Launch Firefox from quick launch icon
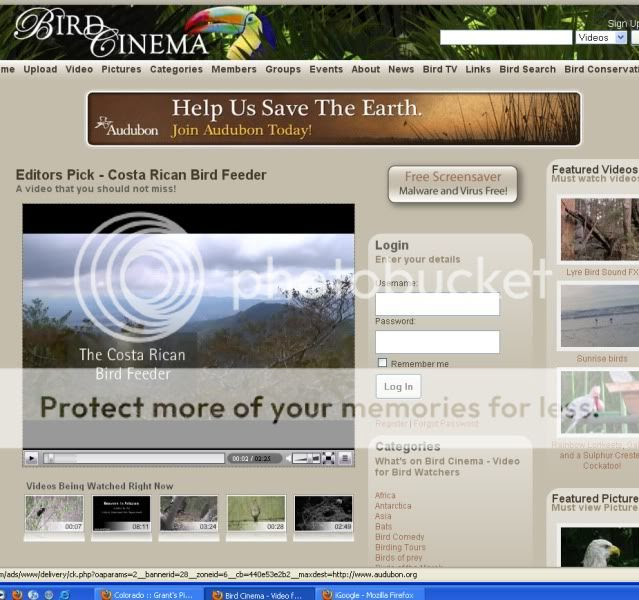This screenshot has width=639, height=600. [x=17, y=595]
